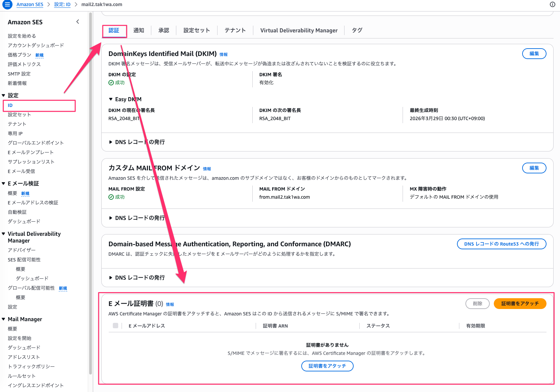Open the 設定セット tab
The width and height of the screenshot is (560, 392).
coord(197,30)
